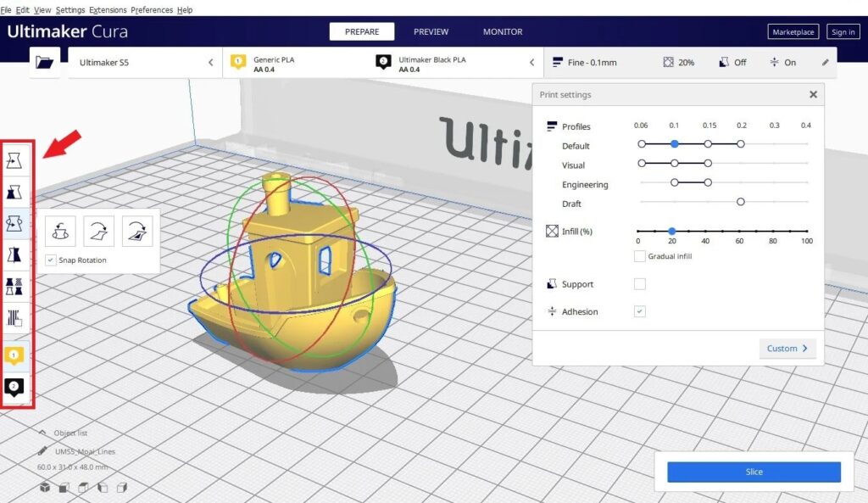Click the adhesion On icon in header
The height and width of the screenshot is (503, 868).
click(775, 62)
